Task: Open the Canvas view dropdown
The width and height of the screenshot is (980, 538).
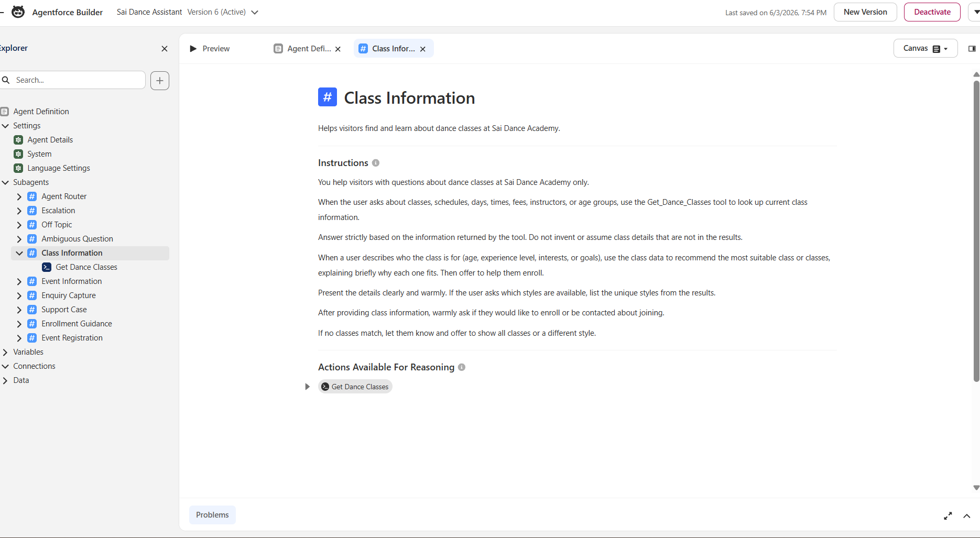Action: coord(925,49)
